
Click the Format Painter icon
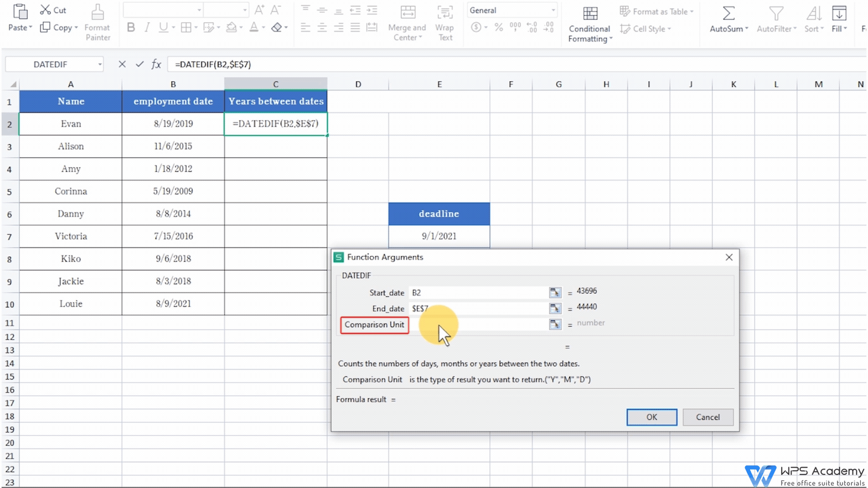[97, 13]
